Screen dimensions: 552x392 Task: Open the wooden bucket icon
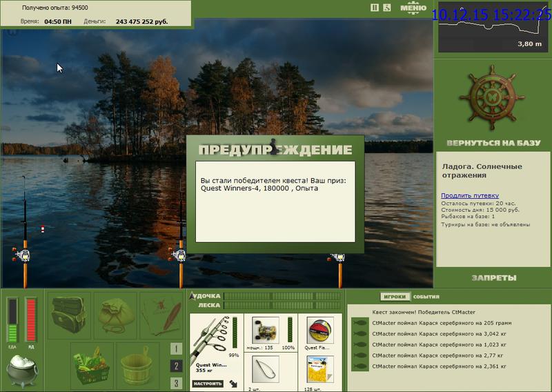(x=137, y=365)
